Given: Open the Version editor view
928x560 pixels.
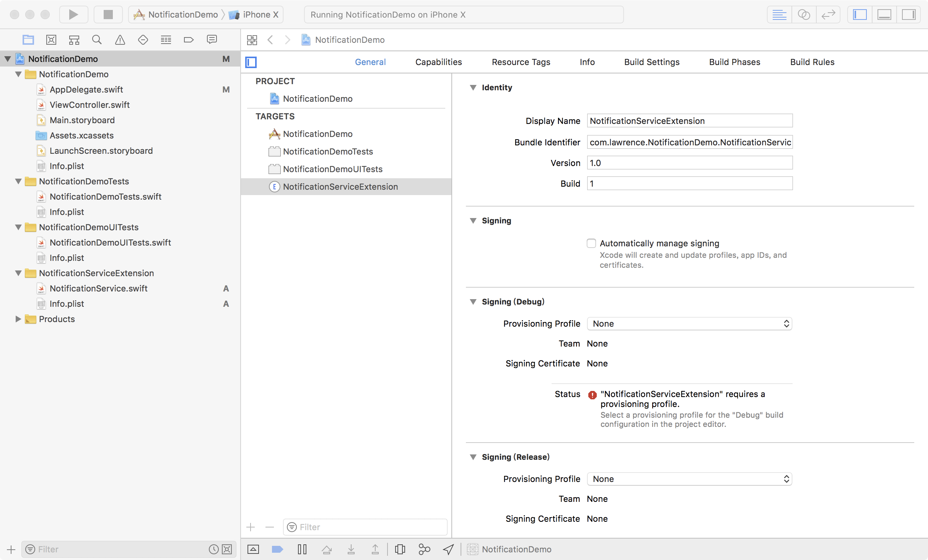Looking at the screenshot, I should coord(828,15).
